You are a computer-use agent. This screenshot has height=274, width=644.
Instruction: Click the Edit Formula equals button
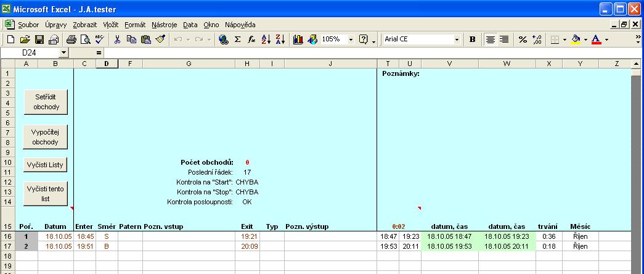99,52
